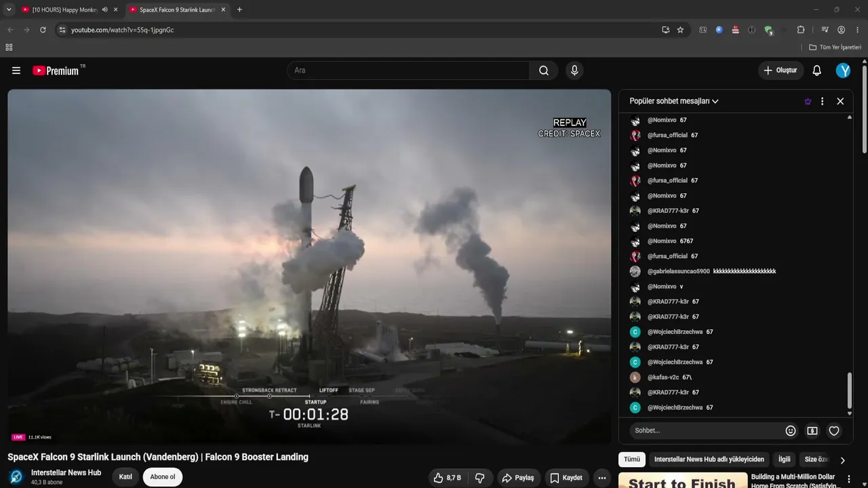
Task: Open the purple crown membership icon in chat
Action: coord(808,101)
